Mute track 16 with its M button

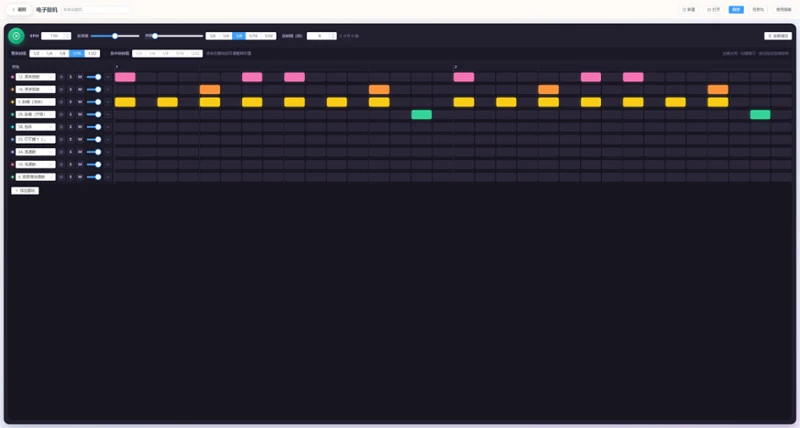[80, 89]
